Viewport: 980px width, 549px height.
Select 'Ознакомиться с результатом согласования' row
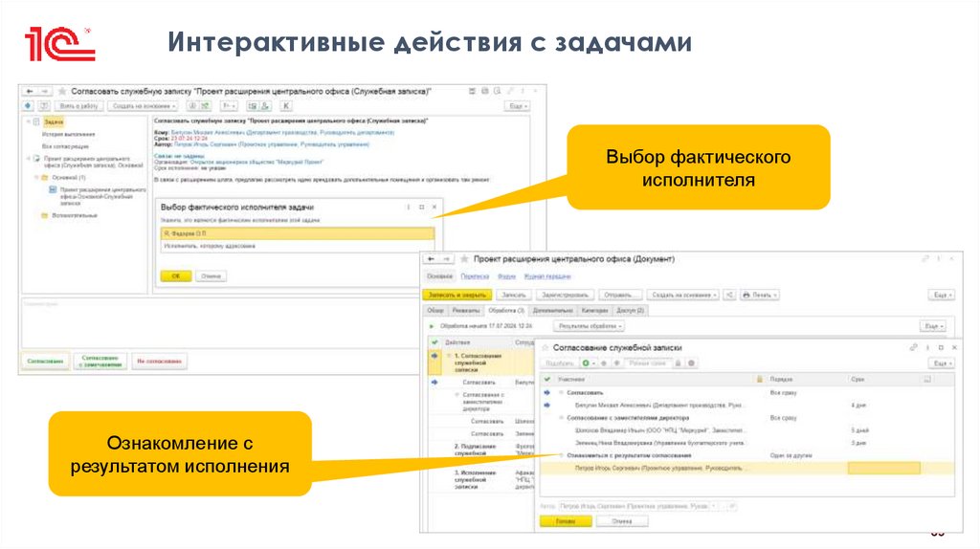(x=746, y=455)
